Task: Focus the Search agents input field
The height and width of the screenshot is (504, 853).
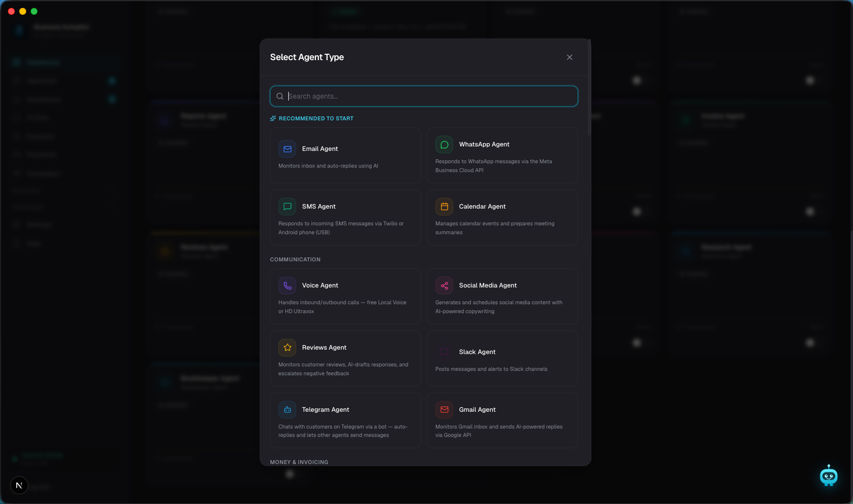Action: tap(424, 96)
